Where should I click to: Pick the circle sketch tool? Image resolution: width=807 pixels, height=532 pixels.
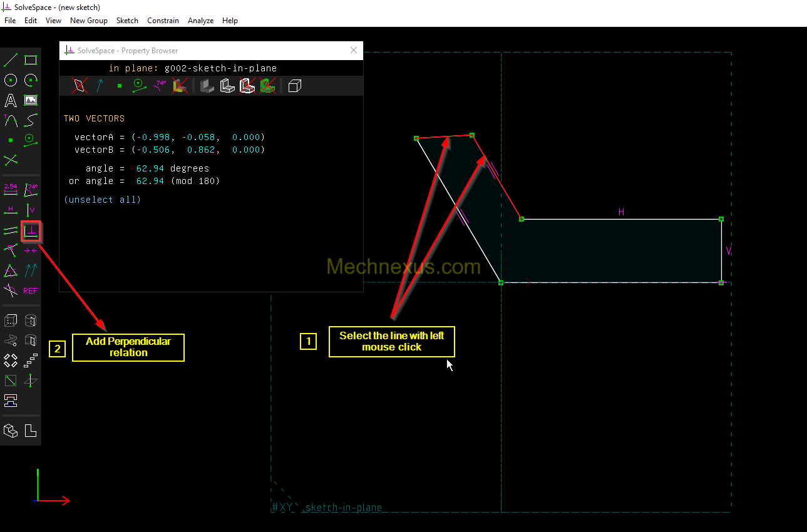click(x=11, y=80)
